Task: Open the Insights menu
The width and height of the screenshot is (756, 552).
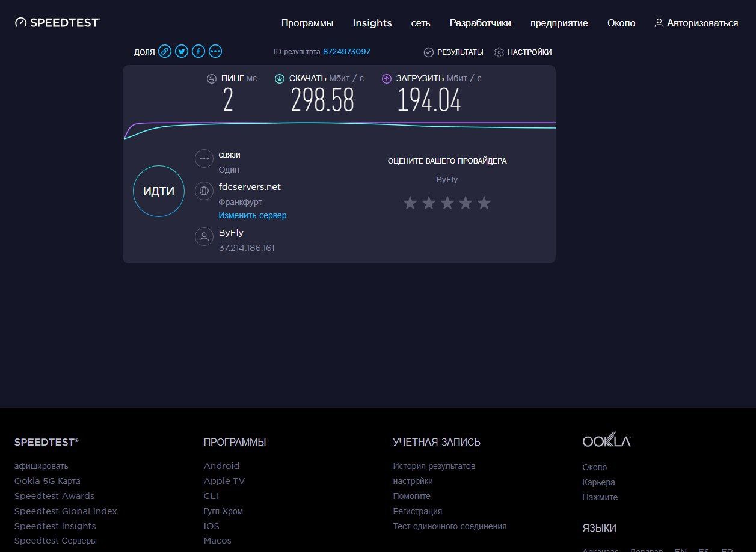Action: pyautogui.click(x=372, y=23)
